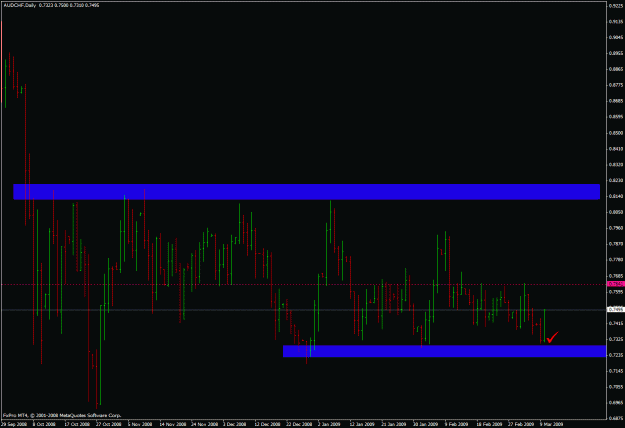Click the 0.7960 price axis label

pos(616,228)
